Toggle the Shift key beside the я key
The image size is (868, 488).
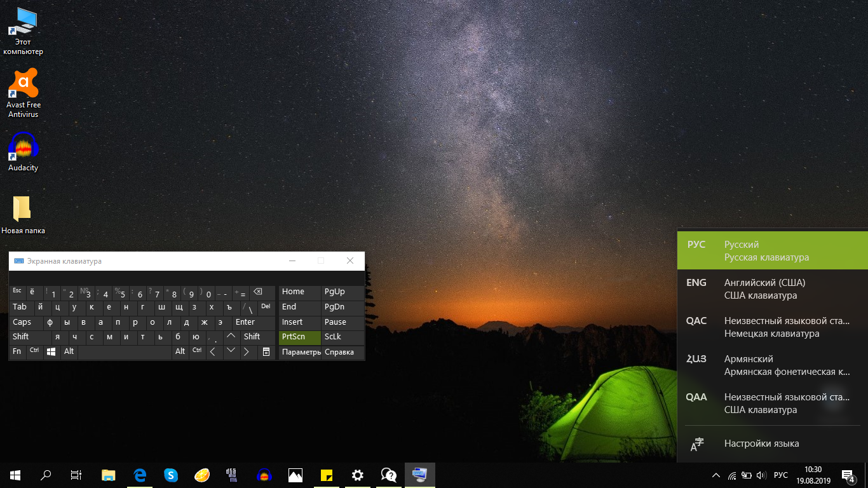coord(29,337)
